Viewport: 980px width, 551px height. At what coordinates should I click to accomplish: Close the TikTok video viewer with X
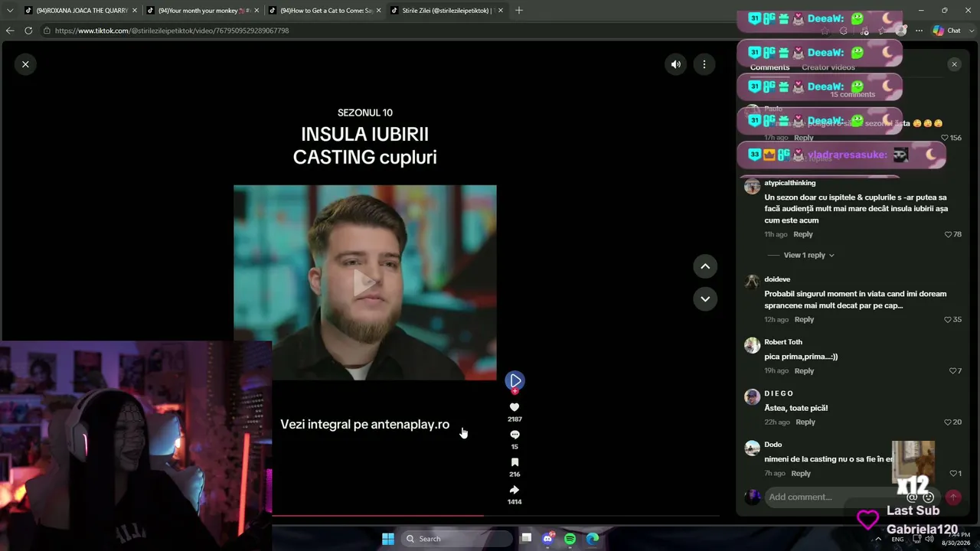tap(25, 64)
